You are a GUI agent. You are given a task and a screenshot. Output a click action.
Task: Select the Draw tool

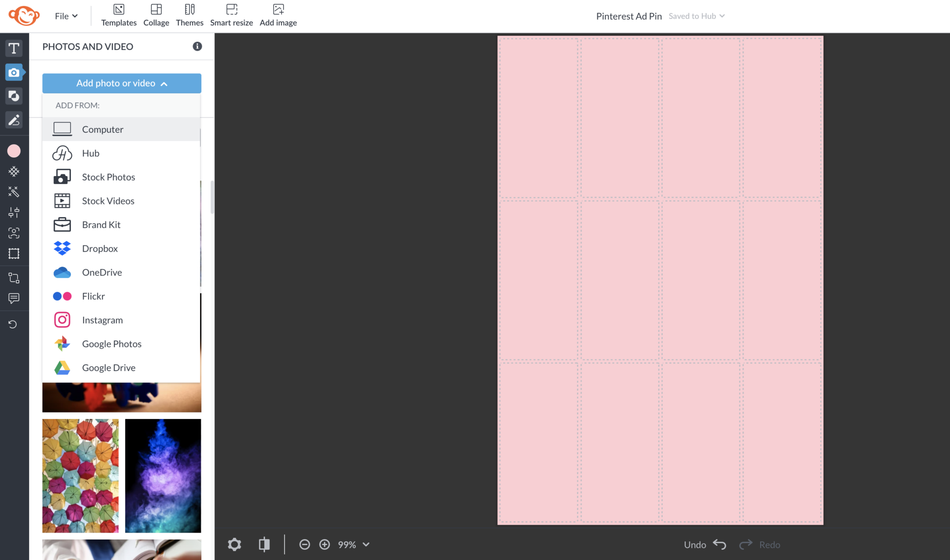point(14,120)
